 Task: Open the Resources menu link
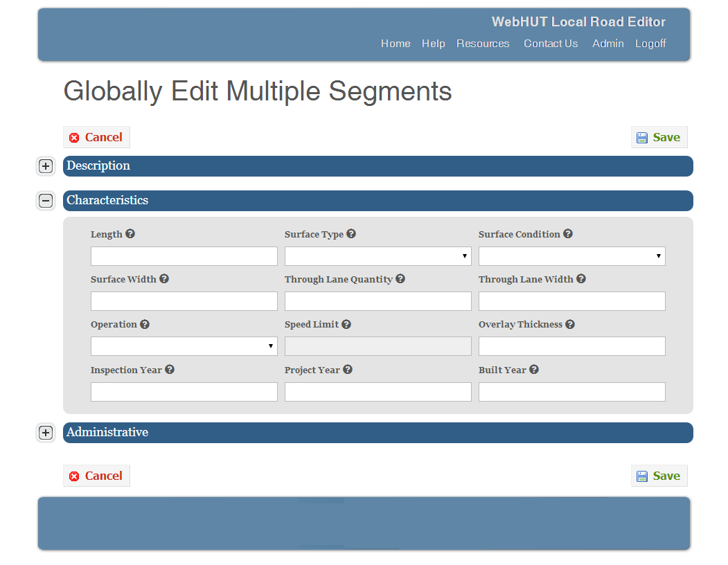(x=483, y=44)
